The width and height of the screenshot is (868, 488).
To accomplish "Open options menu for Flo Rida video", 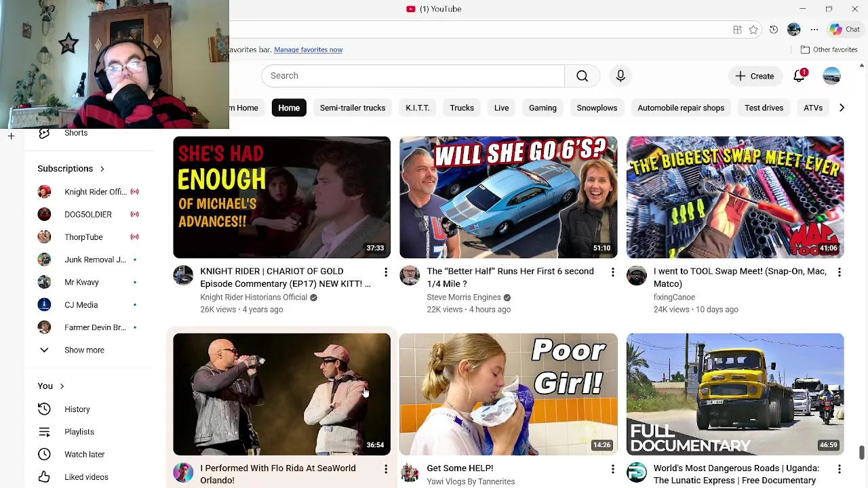I will click(386, 469).
